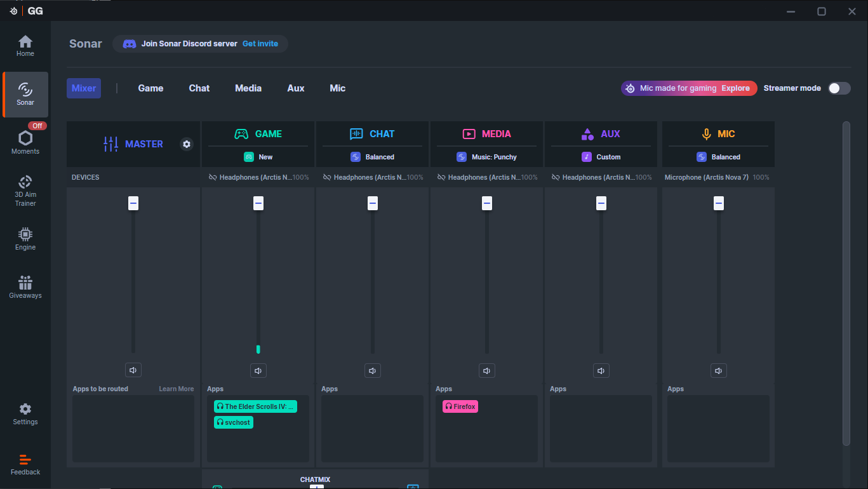Click the SteelSeries logo in title bar
This screenshot has width=868, height=489.
(13, 11)
